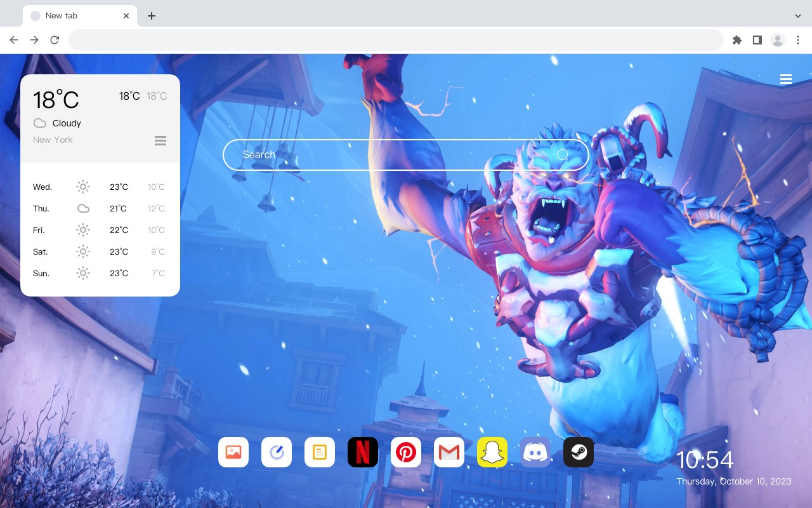The width and height of the screenshot is (812, 508).
Task: Click Friday's 22°C high temperature
Action: 119,230
